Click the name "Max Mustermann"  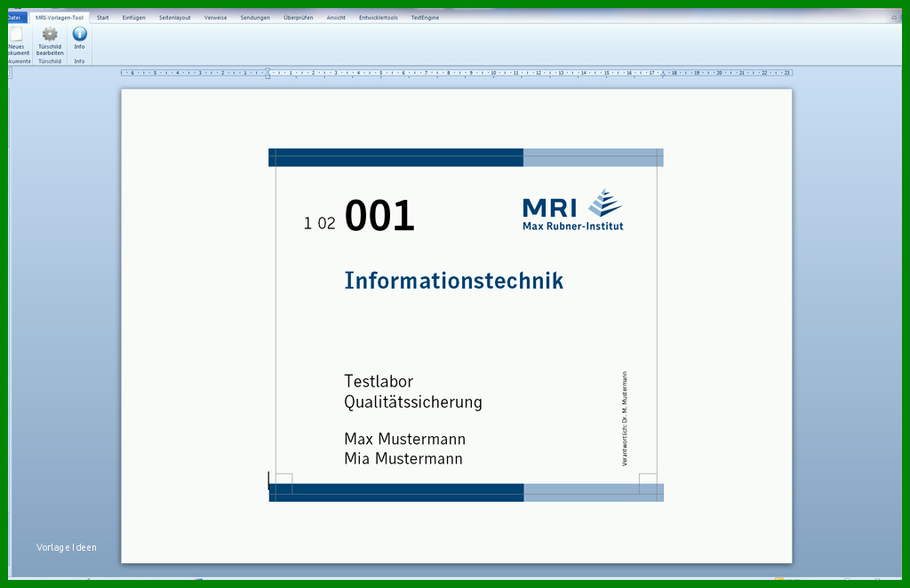[404, 439]
